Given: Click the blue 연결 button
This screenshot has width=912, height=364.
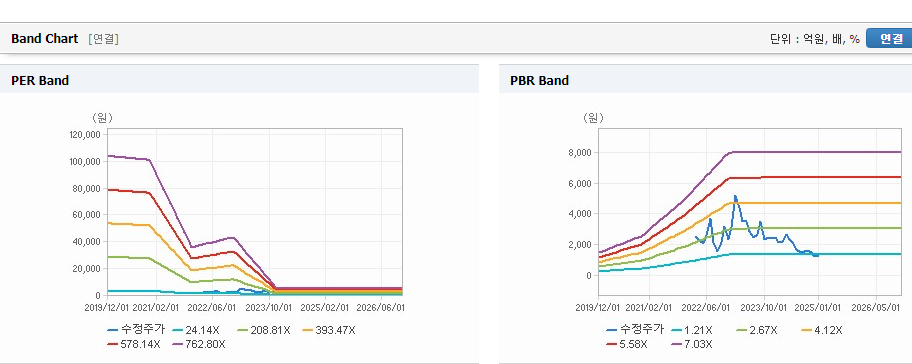Looking at the screenshot, I should pyautogui.click(x=889, y=38).
